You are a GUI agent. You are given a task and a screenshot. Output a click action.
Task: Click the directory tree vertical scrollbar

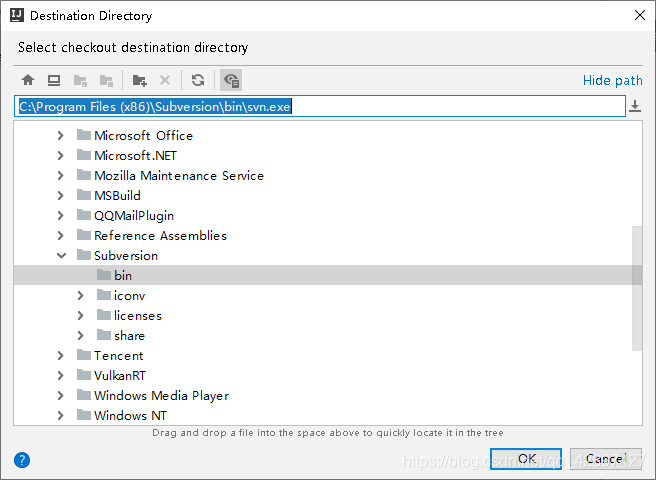pyautogui.click(x=637, y=288)
